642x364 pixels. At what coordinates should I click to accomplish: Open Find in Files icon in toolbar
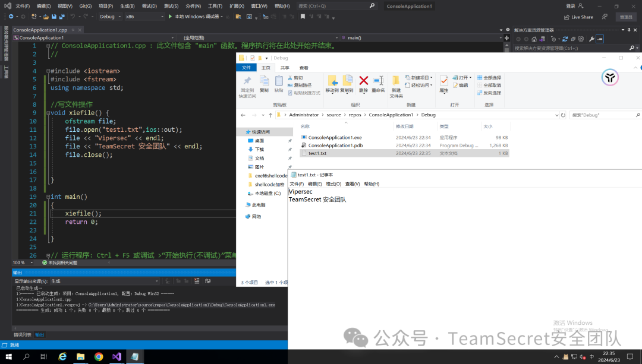click(x=238, y=17)
